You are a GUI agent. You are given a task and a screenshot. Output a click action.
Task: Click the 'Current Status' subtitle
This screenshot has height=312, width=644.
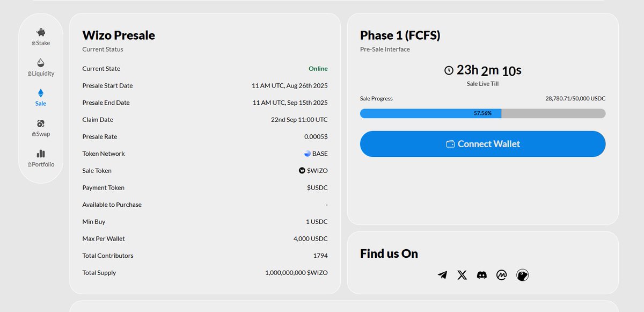[x=103, y=49]
